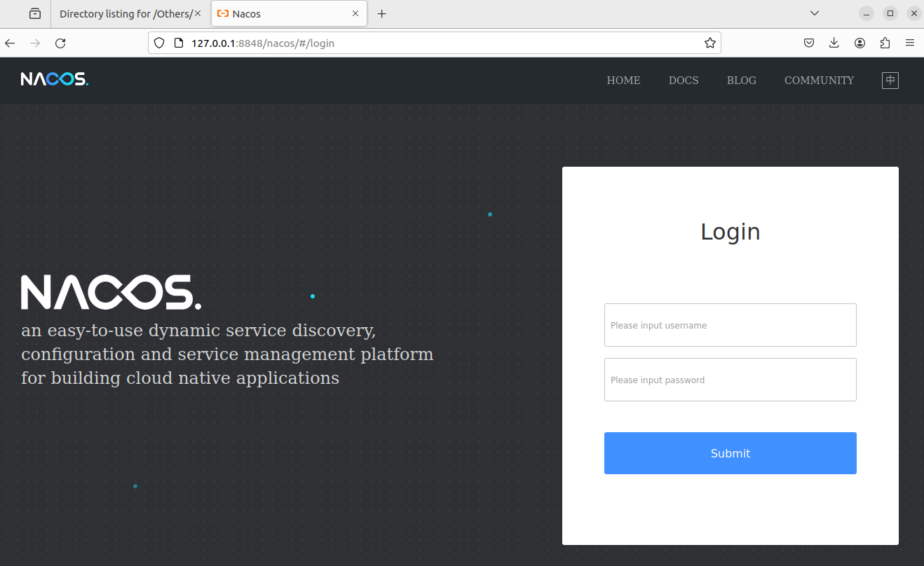Screen dimensions: 924x566
Task: Click the 'an easy-to-use dynamic service discovery' text
Action: [198, 331]
